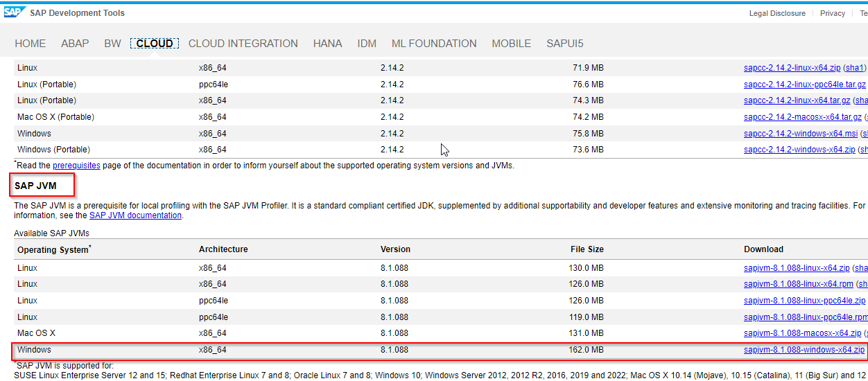
Task: Open the BW tab
Action: coord(113,44)
